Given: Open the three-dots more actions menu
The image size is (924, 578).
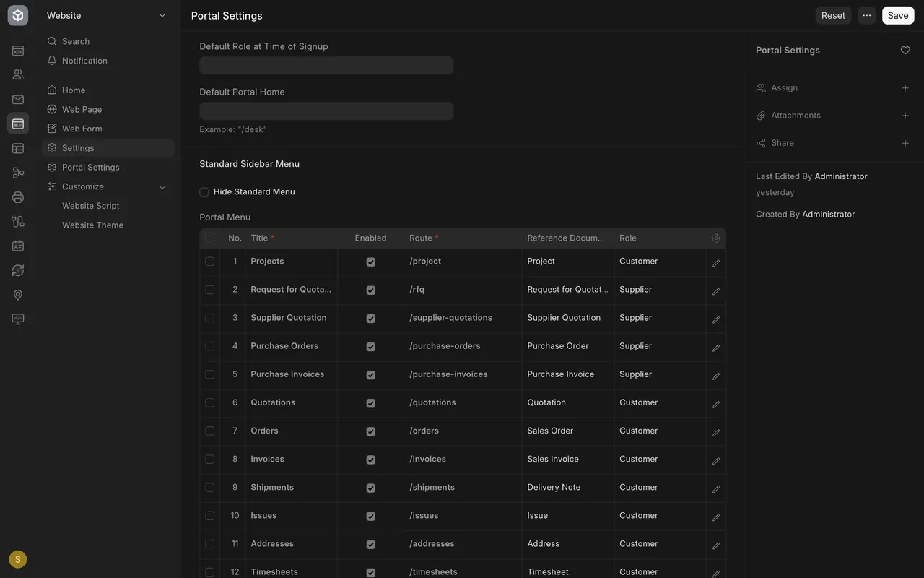Looking at the screenshot, I should point(867,15).
